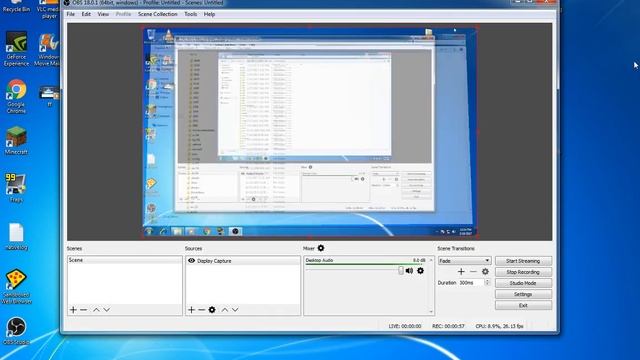
Task: Select the ff desktop icon beside Google Chrome
Action: pyautogui.click(x=49, y=96)
